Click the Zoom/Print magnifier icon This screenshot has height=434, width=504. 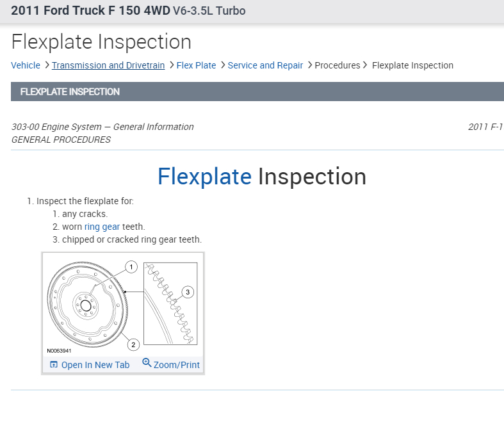[x=147, y=363]
